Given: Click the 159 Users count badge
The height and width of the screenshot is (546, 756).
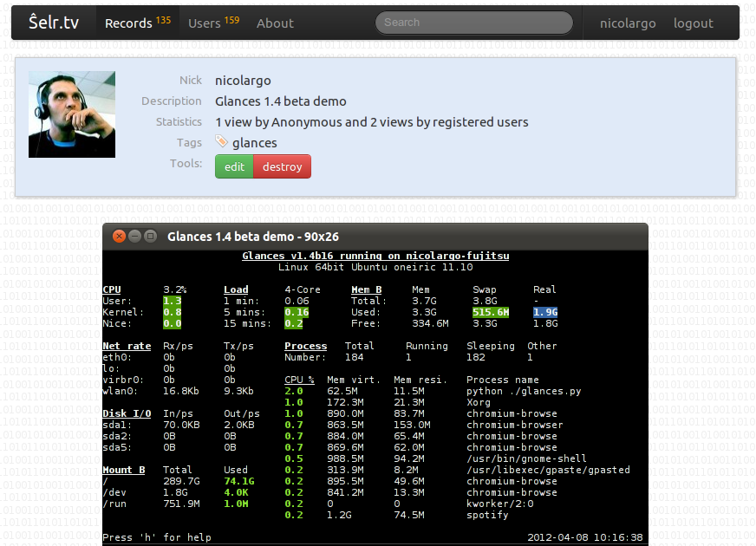Looking at the screenshot, I should [x=231, y=19].
